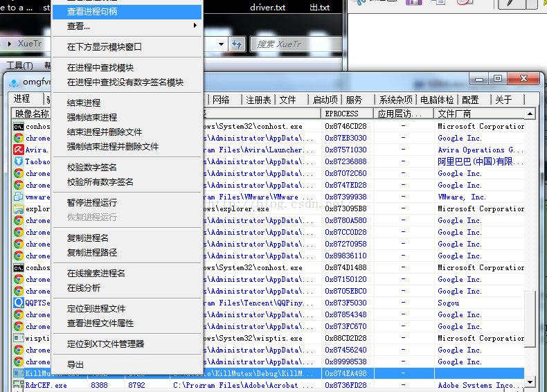Switch to the 电脑体检 tab
This screenshot has height=392, width=547.
click(437, 100)
